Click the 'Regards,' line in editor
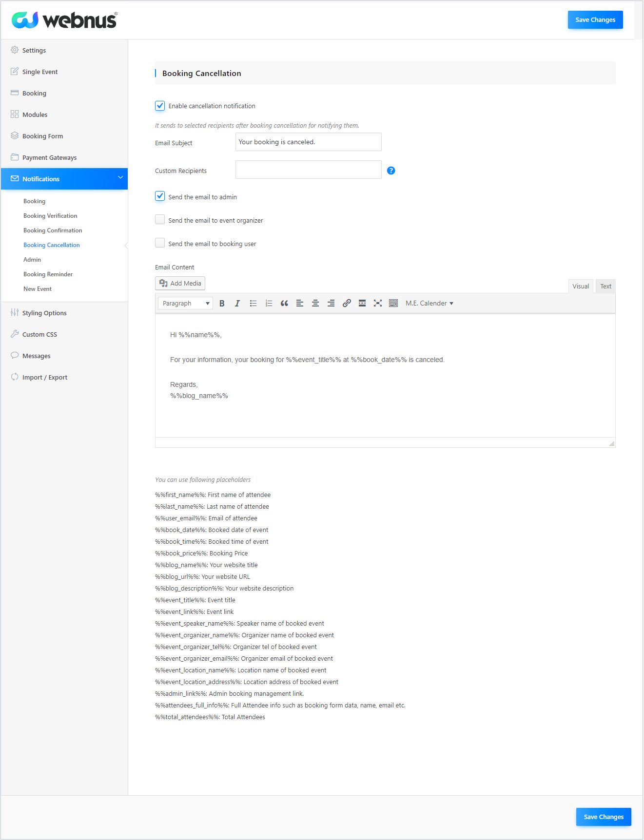Screen dimensions: 644x840 (x=184, y=384)
